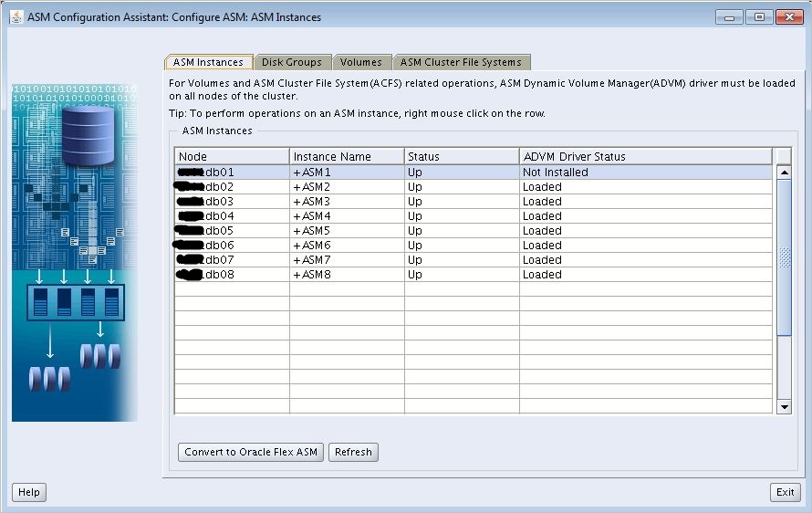
Task: Click the +ASM4 instance name cell
Action: click(x=347, y=215)
